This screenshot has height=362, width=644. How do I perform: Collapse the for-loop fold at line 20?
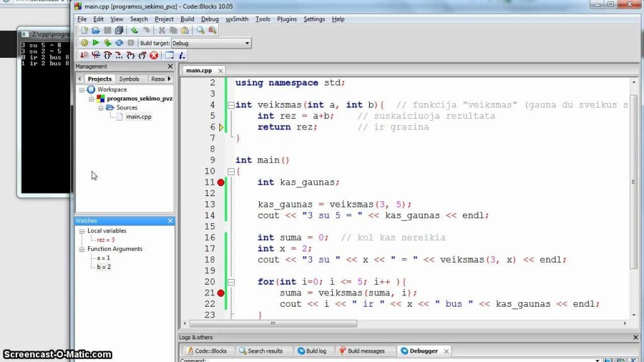231,282
